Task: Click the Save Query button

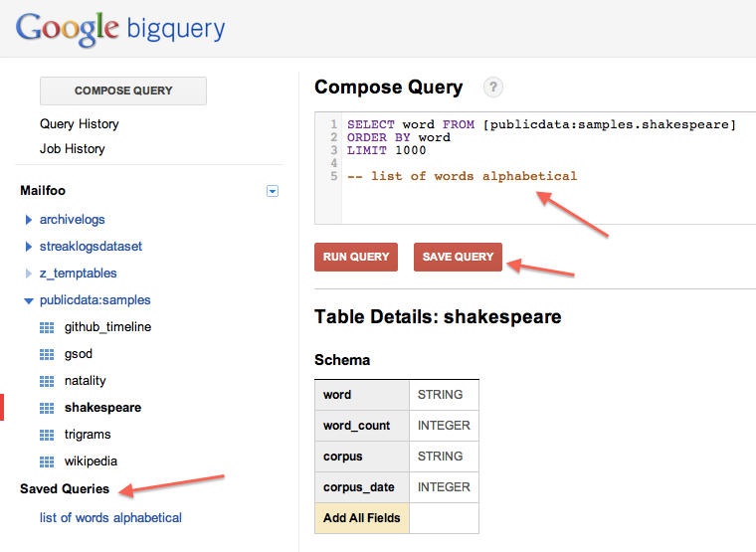Action: (x=458, y=257)
